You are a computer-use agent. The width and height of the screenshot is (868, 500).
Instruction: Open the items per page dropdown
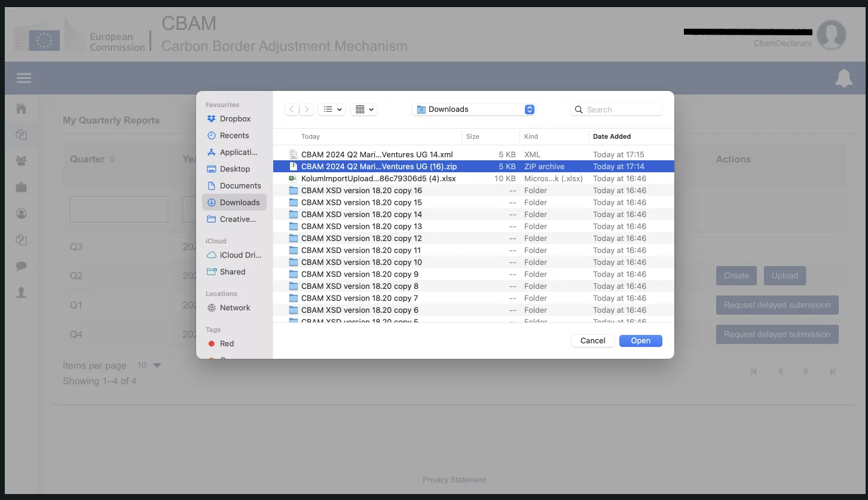tap(149, 365)
